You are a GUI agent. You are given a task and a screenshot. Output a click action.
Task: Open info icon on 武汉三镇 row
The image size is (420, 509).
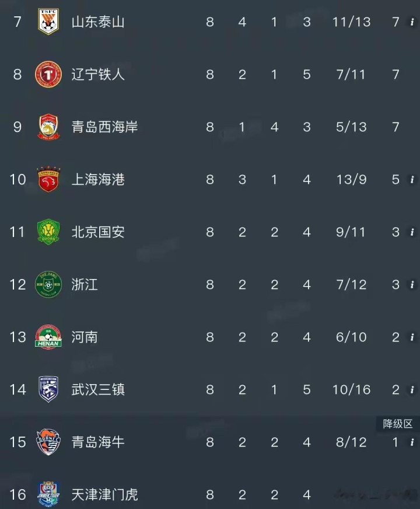click(x=412, y=390)
